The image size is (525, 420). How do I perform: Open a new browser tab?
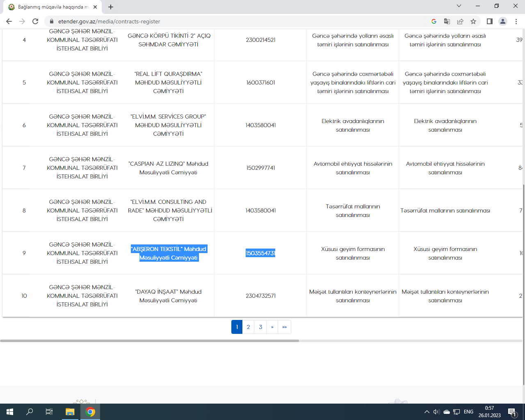[x=111, y=7]
